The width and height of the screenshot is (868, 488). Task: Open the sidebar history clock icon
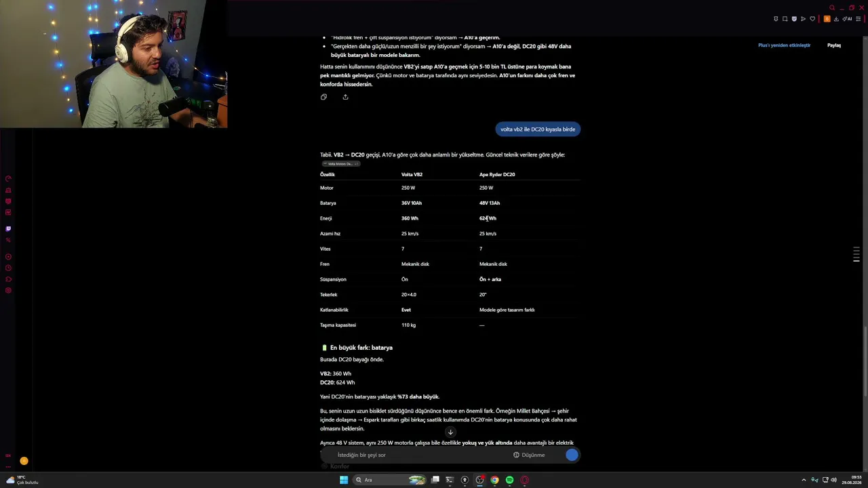tap(8, 268)
